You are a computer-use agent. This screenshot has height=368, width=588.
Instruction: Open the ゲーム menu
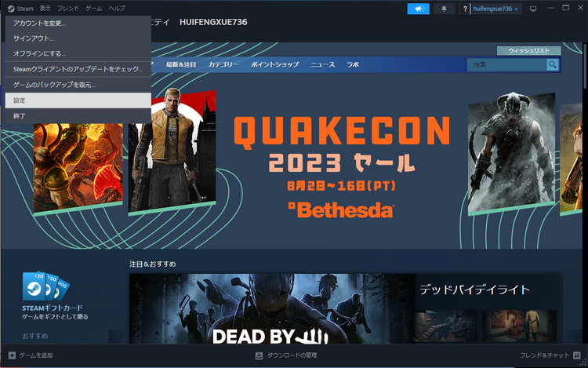click(94, 9)
